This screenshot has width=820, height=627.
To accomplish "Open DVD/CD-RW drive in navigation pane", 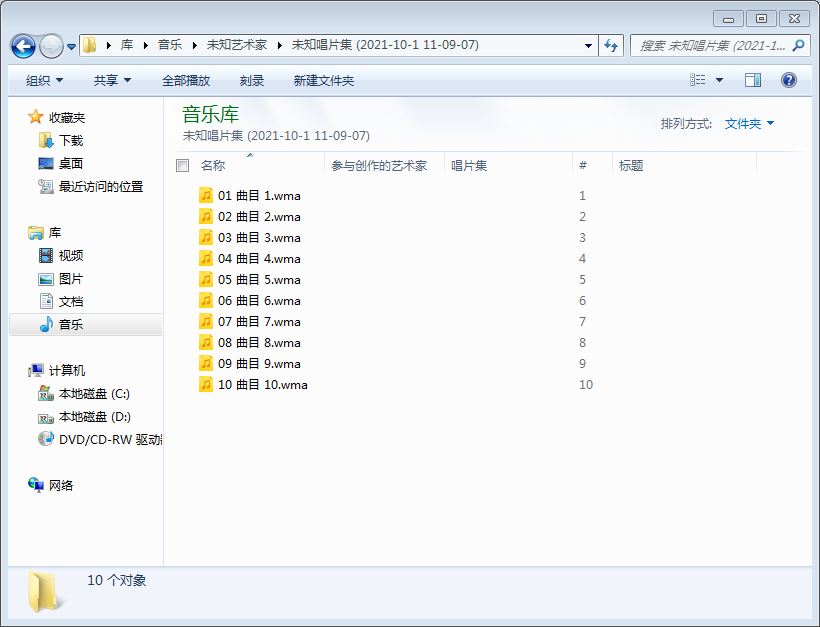I will [x=108, y=439].
